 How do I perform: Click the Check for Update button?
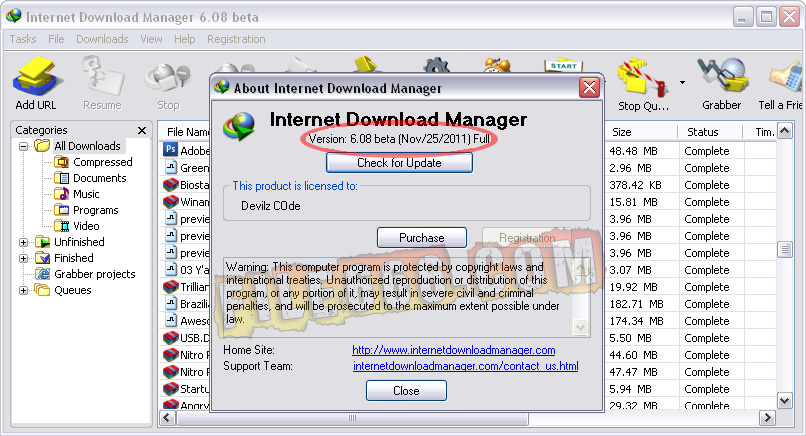399,163
